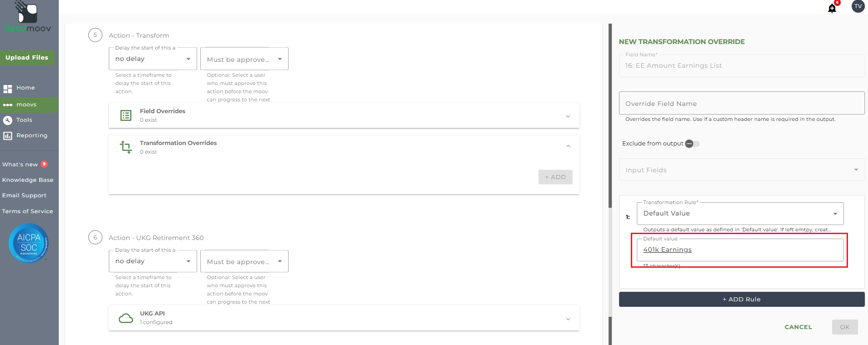Open the Transformation Rule dropdown
Screen dimensions: 868x345
[740, 214]
